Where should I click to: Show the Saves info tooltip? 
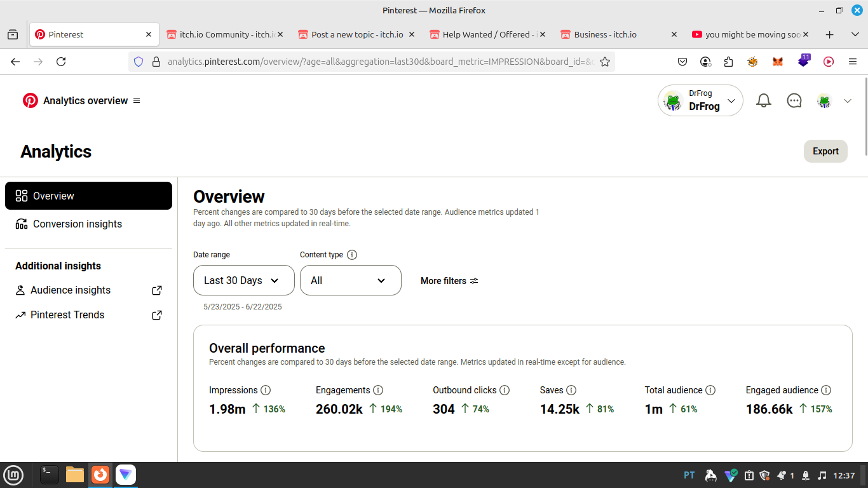[571, 390]
